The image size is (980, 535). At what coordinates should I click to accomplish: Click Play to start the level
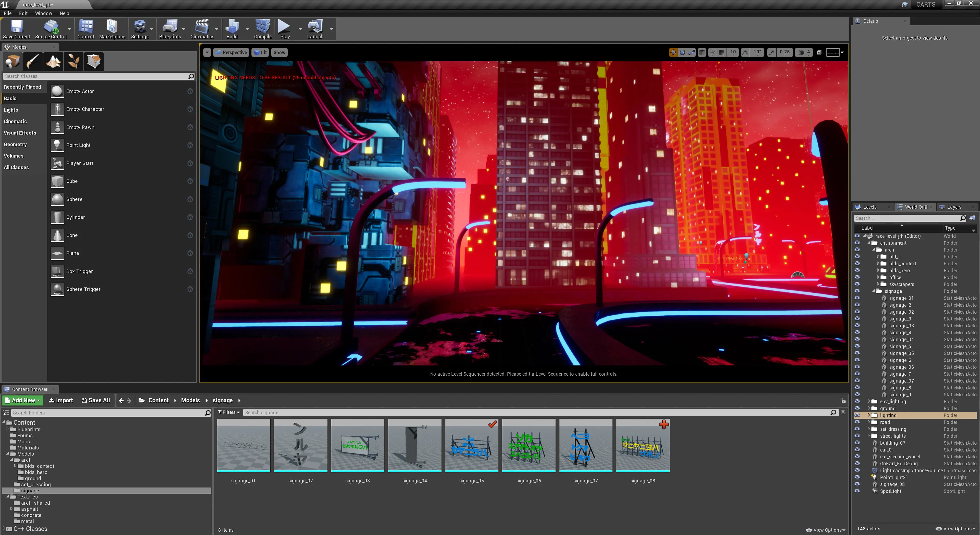coord(285,29)
